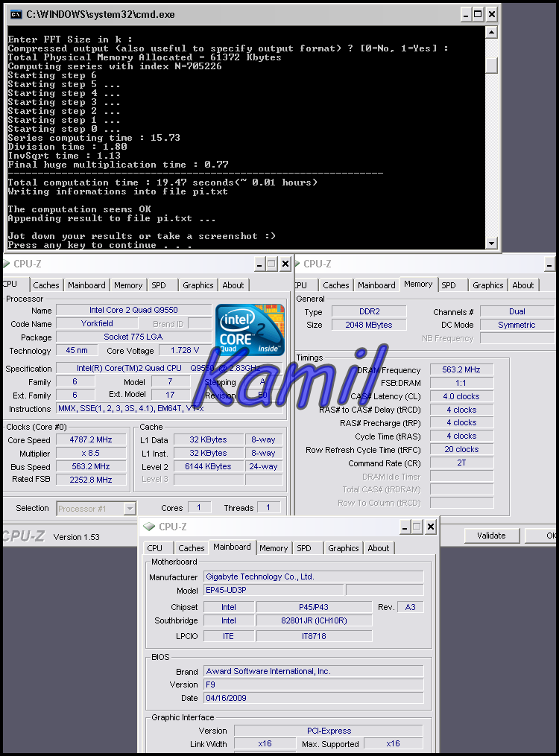Click cmd window scrollbar up arrow
The image size is (559, 756).
pyautogui.click(x=491, y=32)
